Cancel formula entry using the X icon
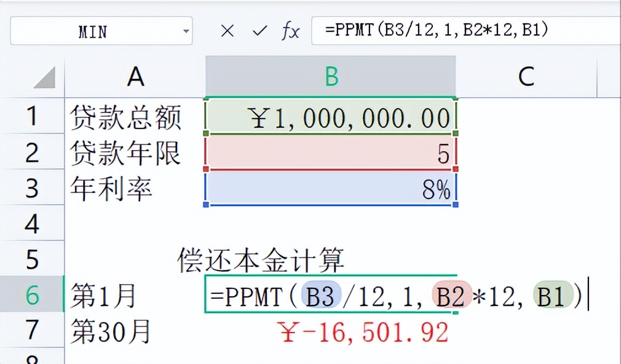This screenshot has width=621, height=364. click(x=227, y=30)
